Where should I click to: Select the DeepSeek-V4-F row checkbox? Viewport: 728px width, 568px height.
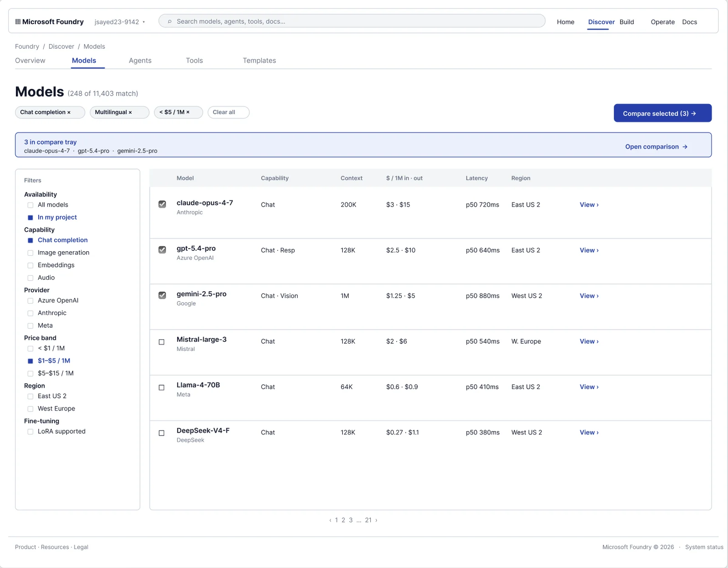pos(162,433)
